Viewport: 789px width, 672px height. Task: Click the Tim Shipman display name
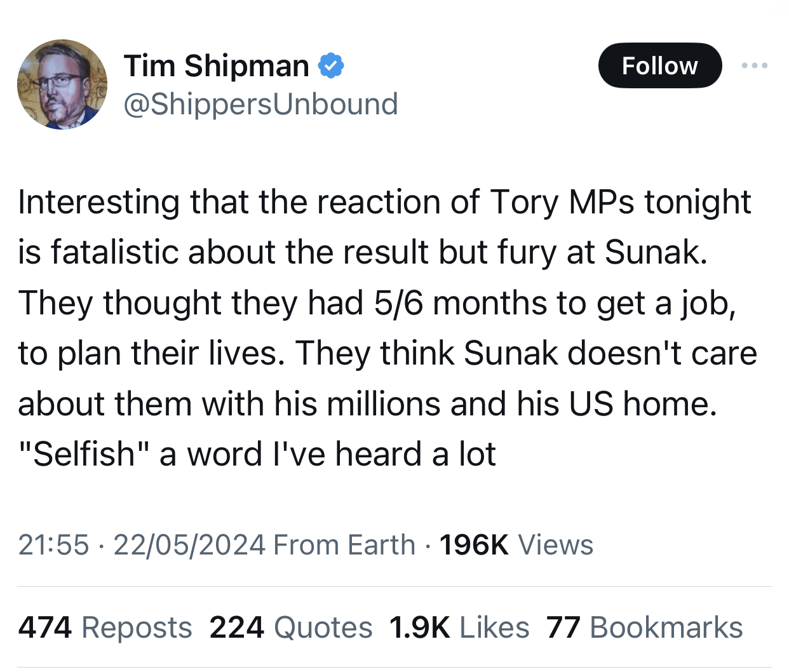217,66
